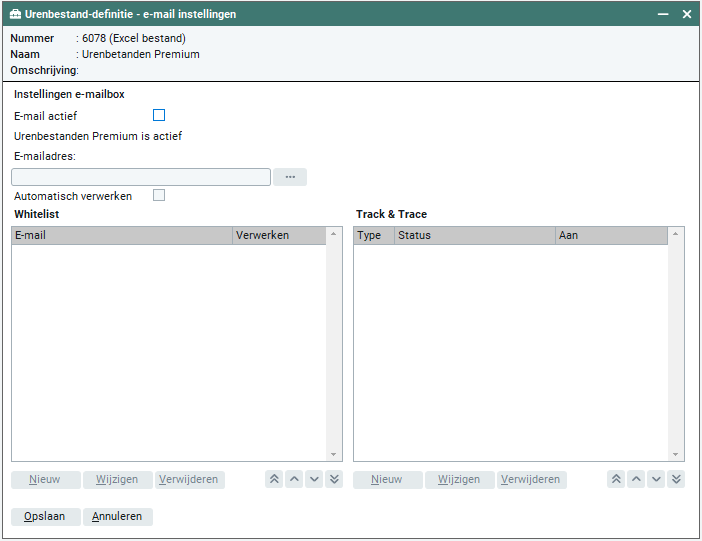Click into the E-mailadres input field

[x=141, y=177]
